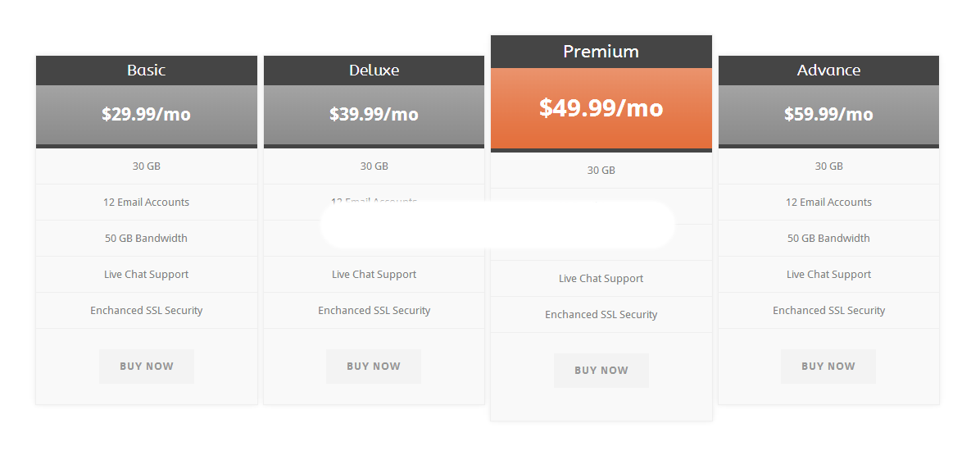The width and height of the screenshot is (980, 451).
Task: Click Buy Now under the Basic plan
Action: [x=147, y=367]
